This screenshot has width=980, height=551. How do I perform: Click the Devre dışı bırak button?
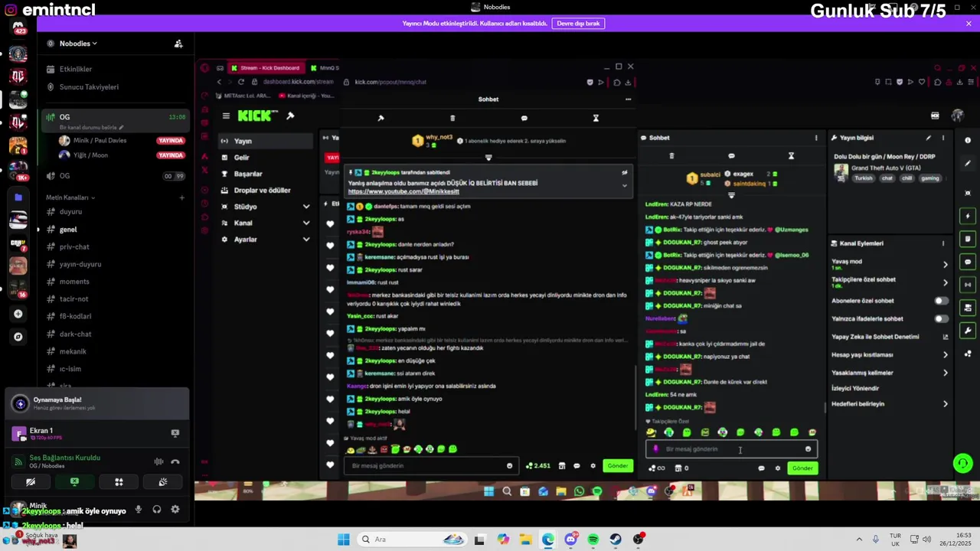click(x=578, y=24)
